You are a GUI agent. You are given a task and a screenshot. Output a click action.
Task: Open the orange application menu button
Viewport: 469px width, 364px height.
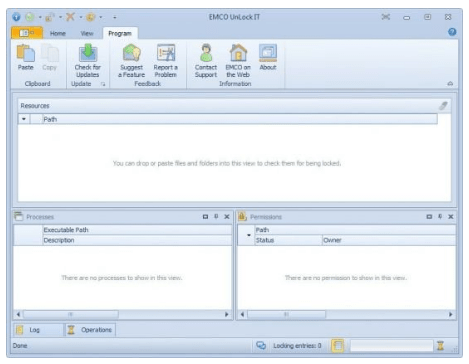click(x=27, y=33)
